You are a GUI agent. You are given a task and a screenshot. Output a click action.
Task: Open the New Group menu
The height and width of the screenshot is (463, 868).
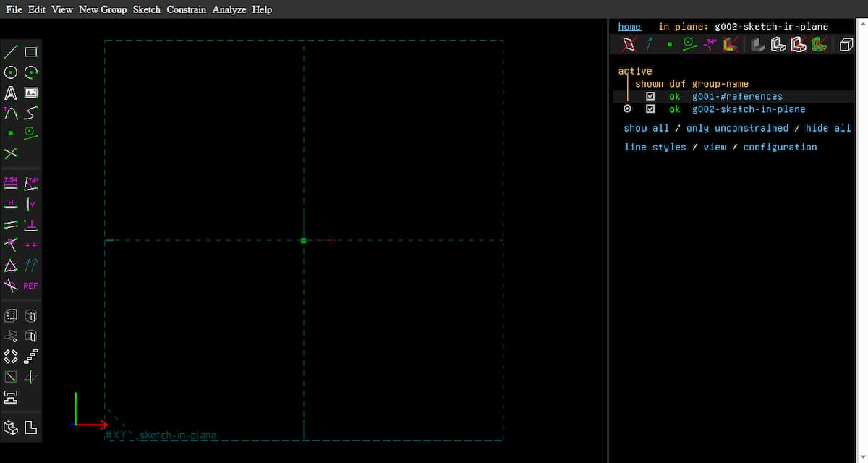pyautogui.click(x=103, y=9)
